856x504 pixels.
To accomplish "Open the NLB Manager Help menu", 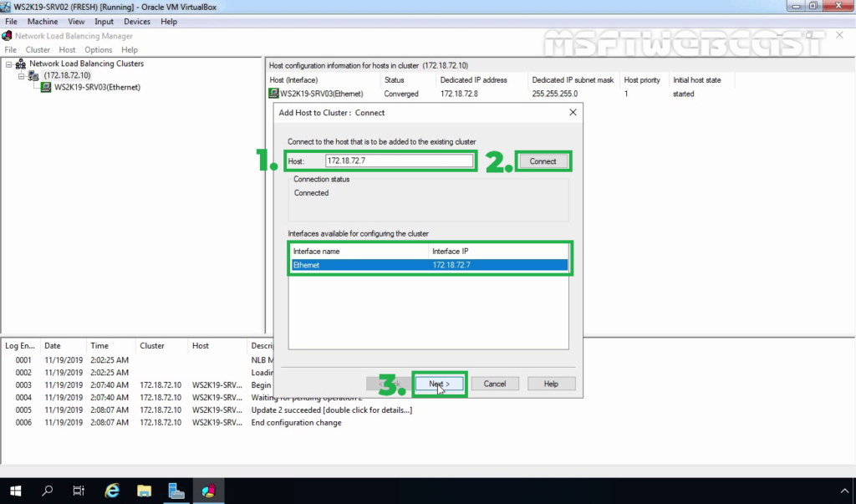I will 130,49.
